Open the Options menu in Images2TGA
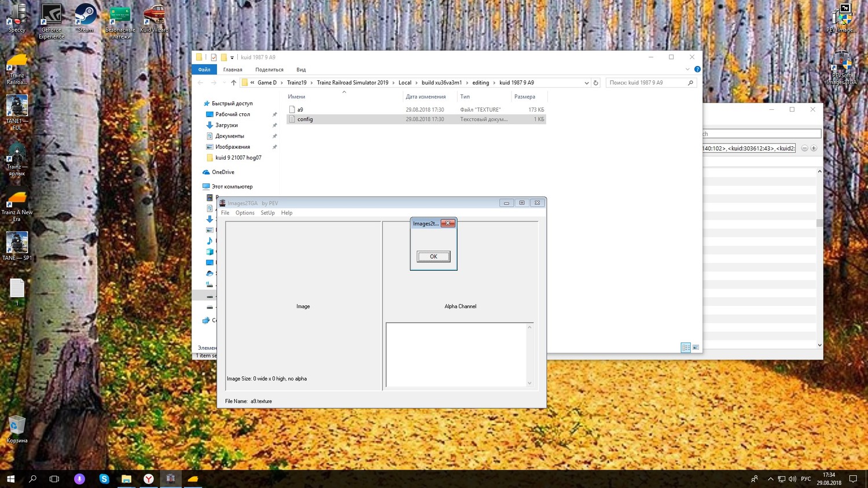868x488 pixels. [x=245, y=213]
